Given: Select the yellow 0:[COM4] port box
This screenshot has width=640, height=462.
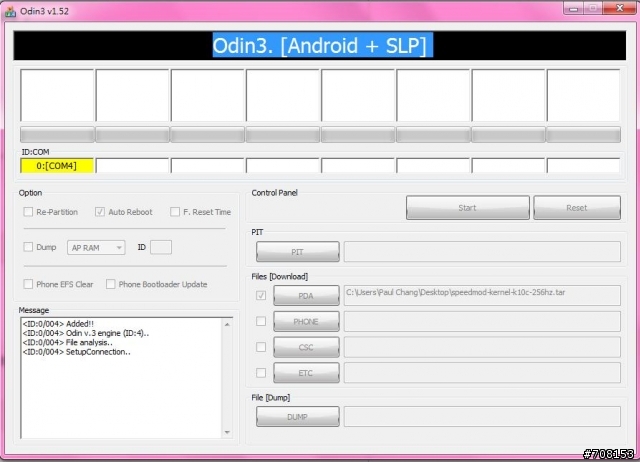Looking at the screenshot, I should 57,166.
